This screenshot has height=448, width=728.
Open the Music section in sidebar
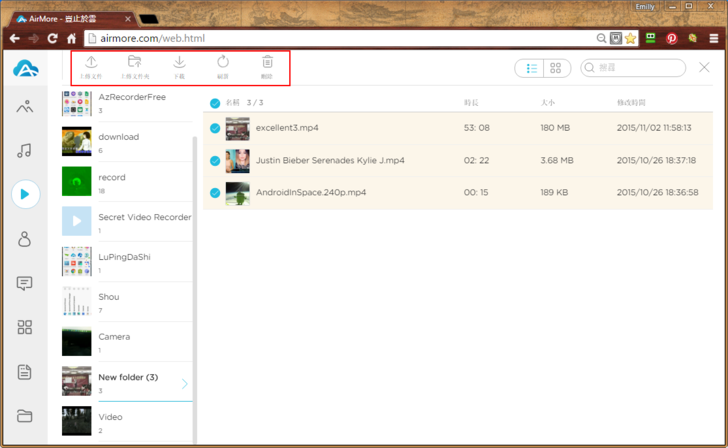tap(25, 150)
